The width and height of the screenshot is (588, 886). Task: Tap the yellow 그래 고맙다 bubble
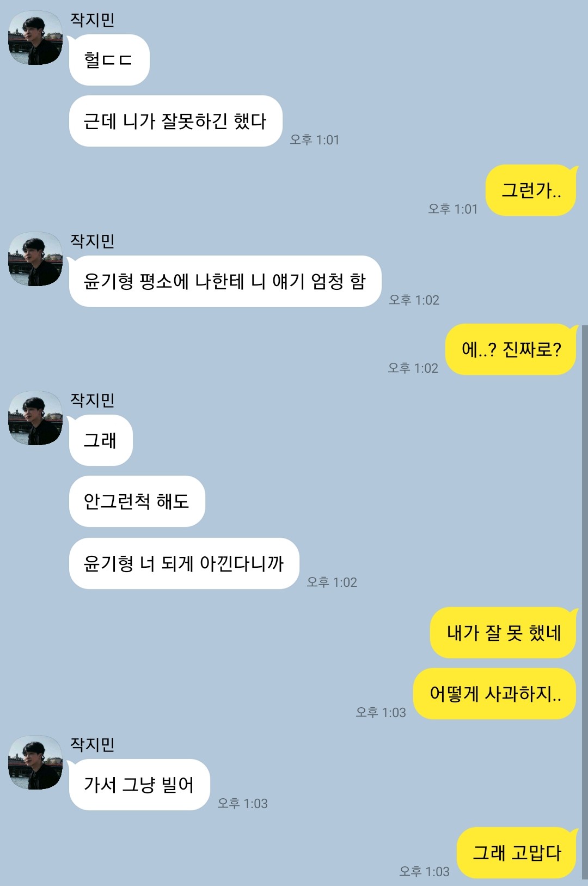tap(517, 853)
